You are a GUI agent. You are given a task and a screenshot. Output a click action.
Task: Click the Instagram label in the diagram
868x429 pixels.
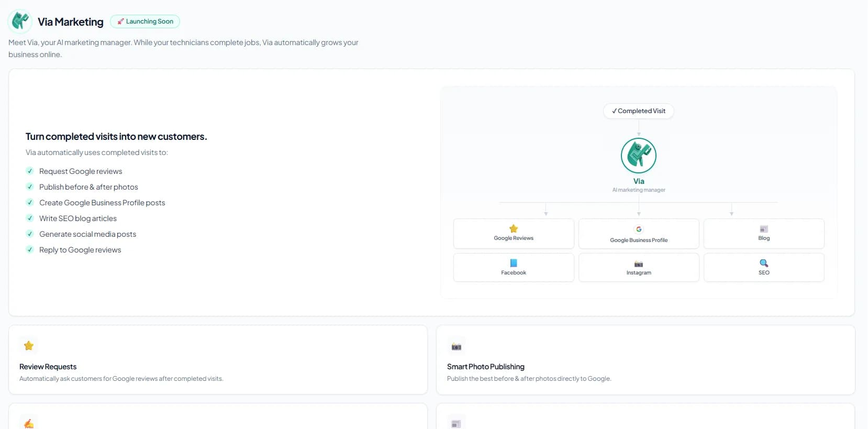click(x=639, y=272)
